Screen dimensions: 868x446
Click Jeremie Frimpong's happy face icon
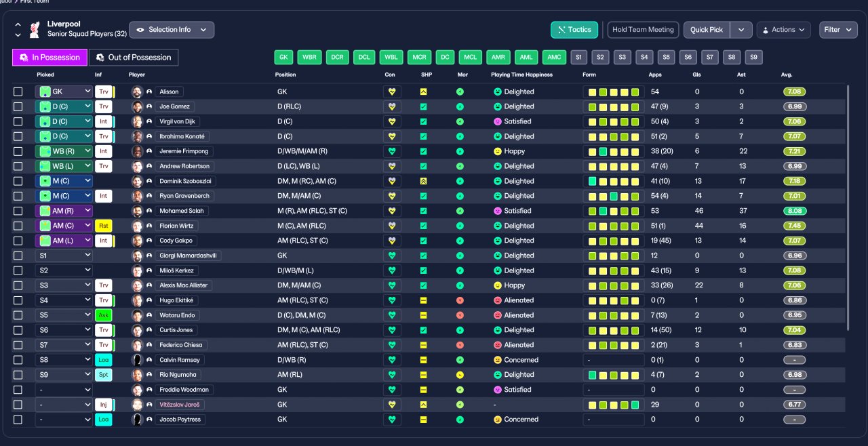[497, 151]
